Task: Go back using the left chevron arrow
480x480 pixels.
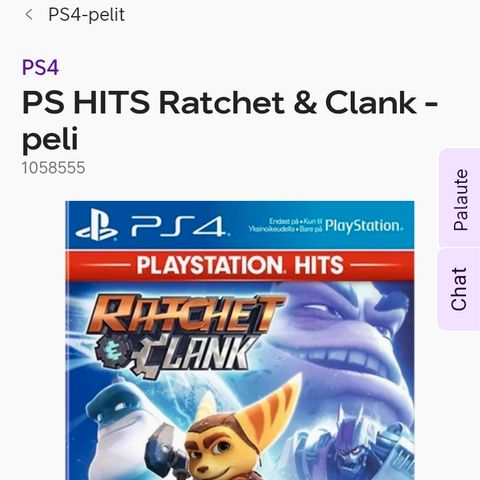Action: point(29,15)
